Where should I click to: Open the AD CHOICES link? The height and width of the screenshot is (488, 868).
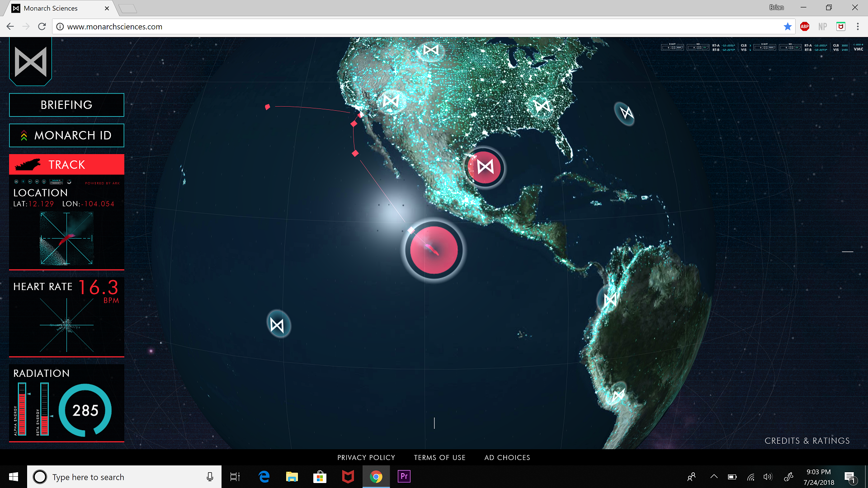[507, 458]
